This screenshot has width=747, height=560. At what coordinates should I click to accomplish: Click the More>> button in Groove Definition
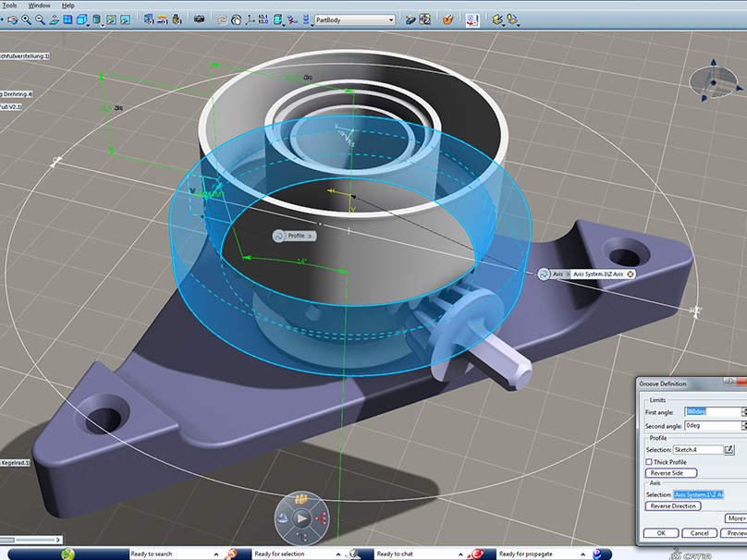pos(735,519)
